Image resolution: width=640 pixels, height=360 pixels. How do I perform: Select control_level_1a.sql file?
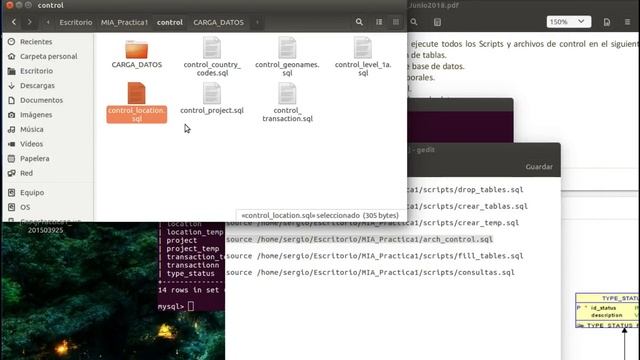pyautogui.click(x=363, y=56)
